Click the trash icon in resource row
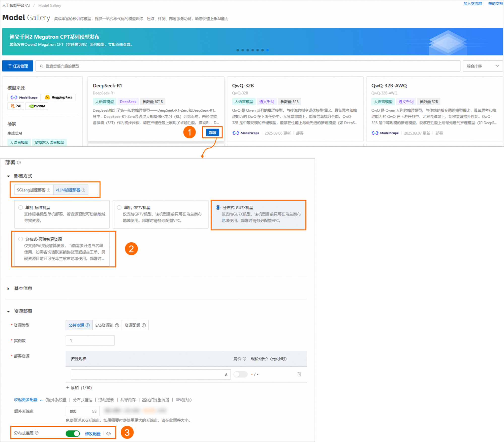The width and height of the screenshot is (504, 442). pyautogui.click(x=299, y=374)
